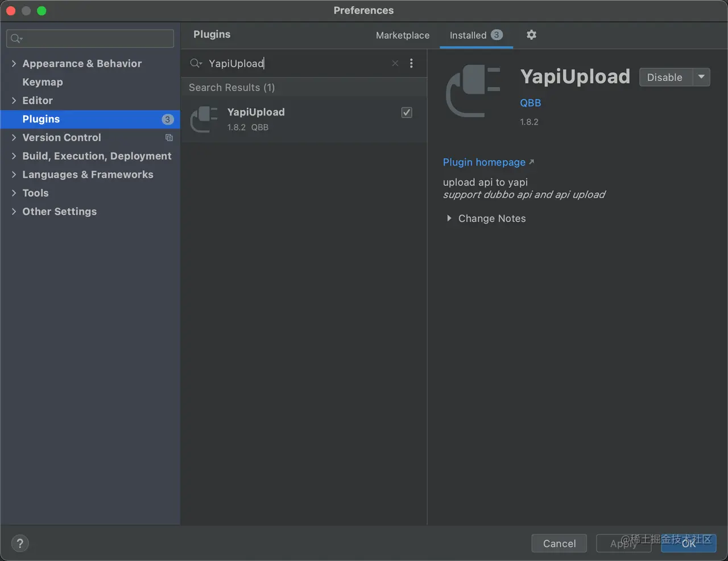Select the YapiUpload search result row
Viewport: 728px width, 561px height.
coord(304,119)
